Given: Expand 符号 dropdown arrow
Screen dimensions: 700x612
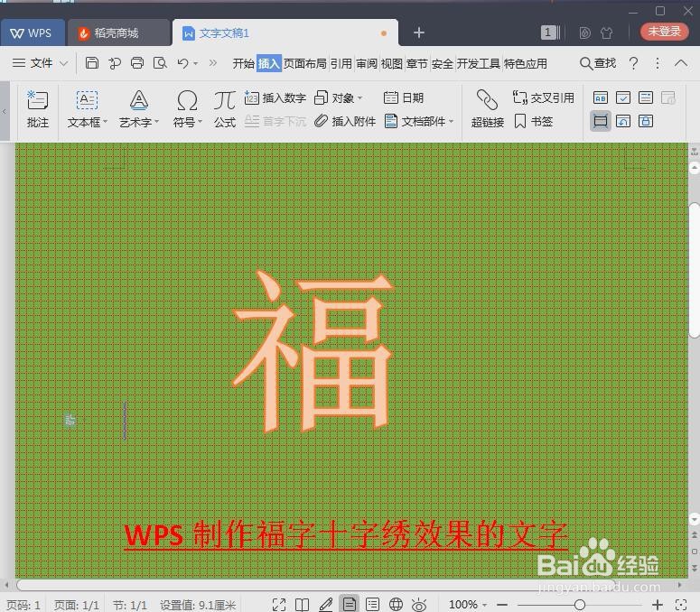Looking at the screenshot, I should tap(200, 122).
